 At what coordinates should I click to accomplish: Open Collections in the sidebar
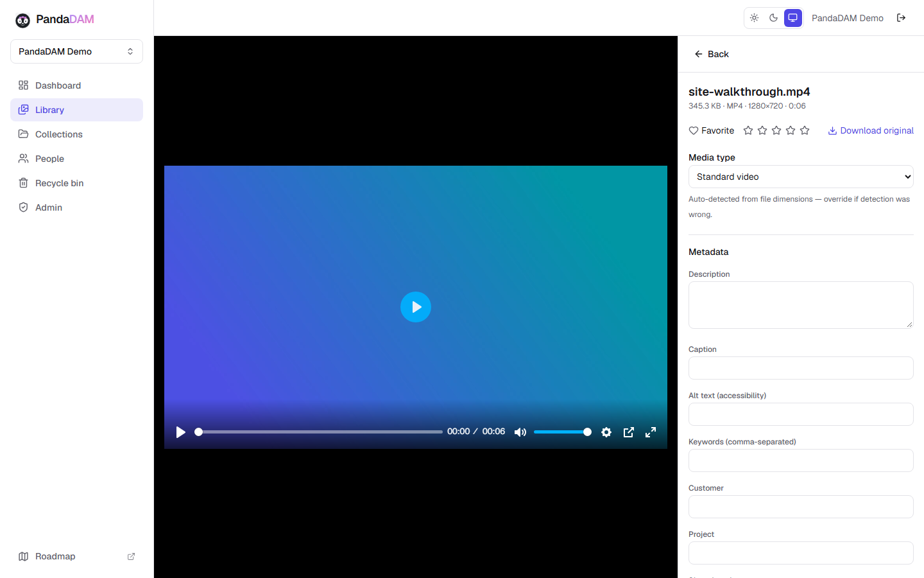tap(76, 134)
